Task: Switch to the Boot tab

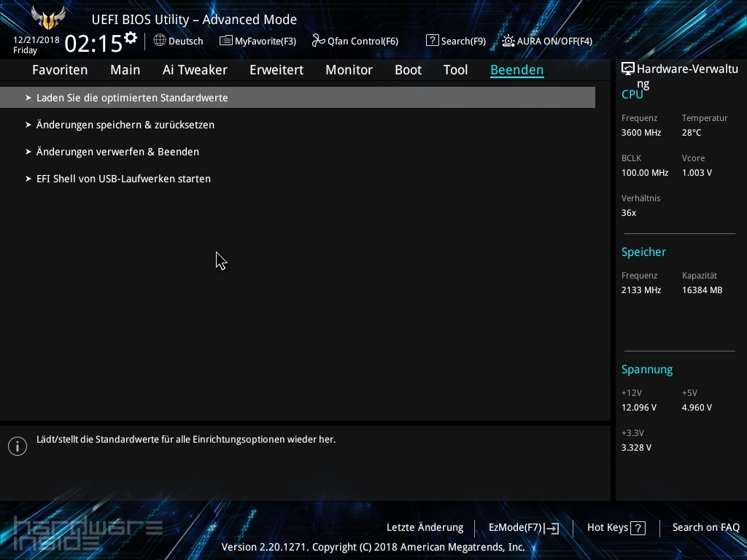Action: (x=409, y=70)
